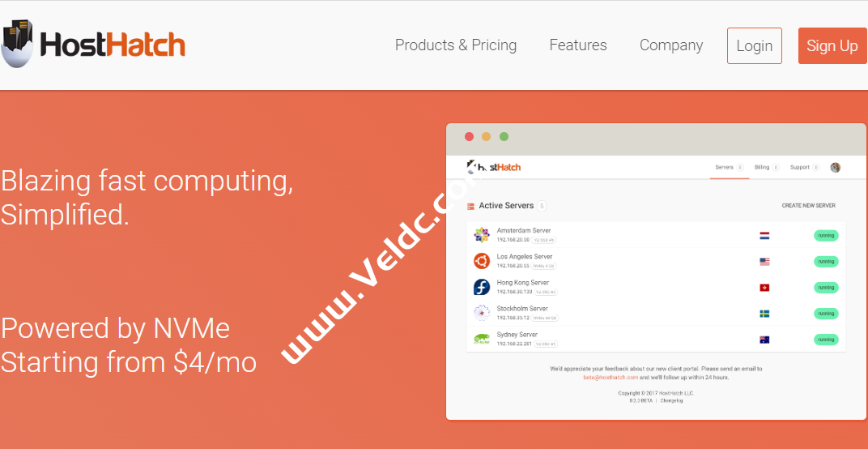Select the Sydney Server name
This screenshot has height=449, width=868.
pos(517,335)
